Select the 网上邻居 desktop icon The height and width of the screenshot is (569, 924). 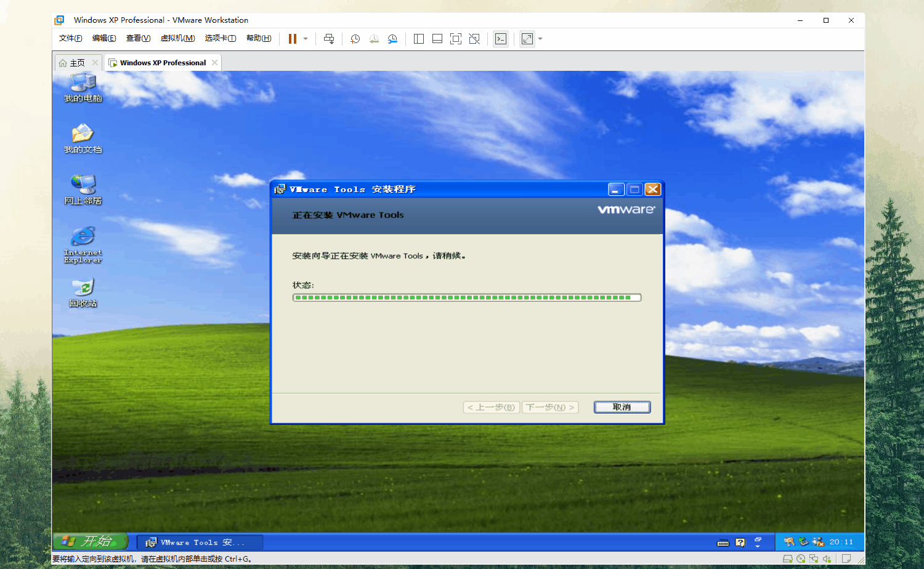tap(83, 190)
